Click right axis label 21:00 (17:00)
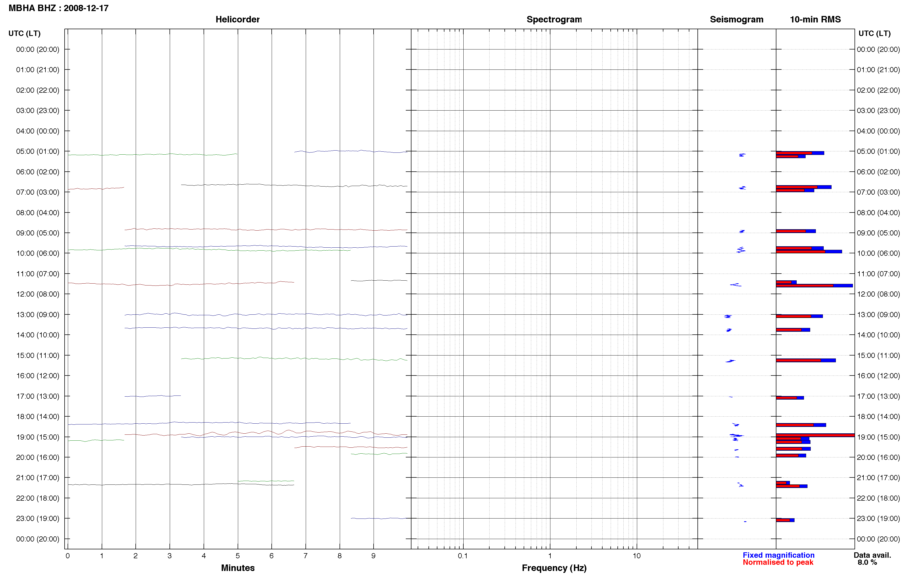The width and height of the screenshot is (924, 578). pyautogui.click(x=878, y=478)
